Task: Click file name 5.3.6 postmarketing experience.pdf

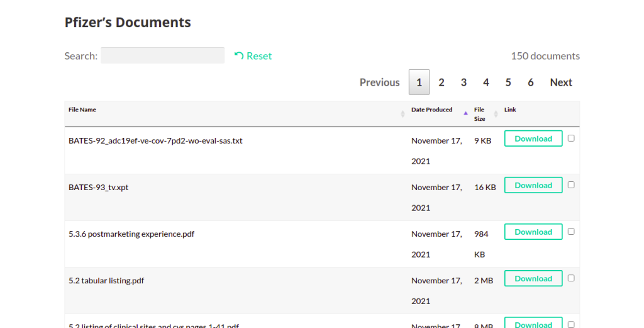Action: pyautogui.click(x=131, y=234)
